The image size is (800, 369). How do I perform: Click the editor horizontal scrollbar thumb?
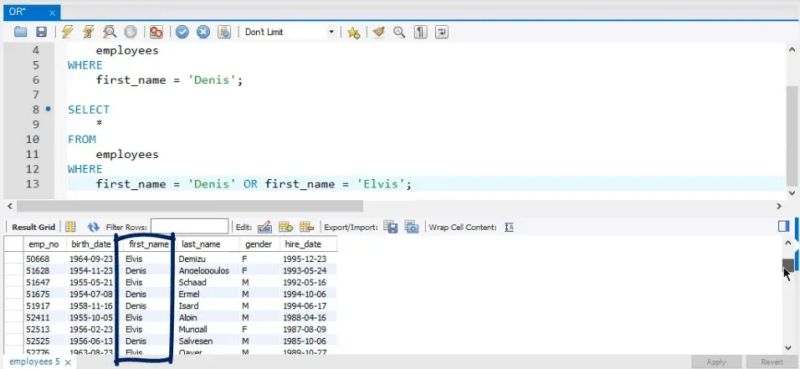click(x=190, y=206)
